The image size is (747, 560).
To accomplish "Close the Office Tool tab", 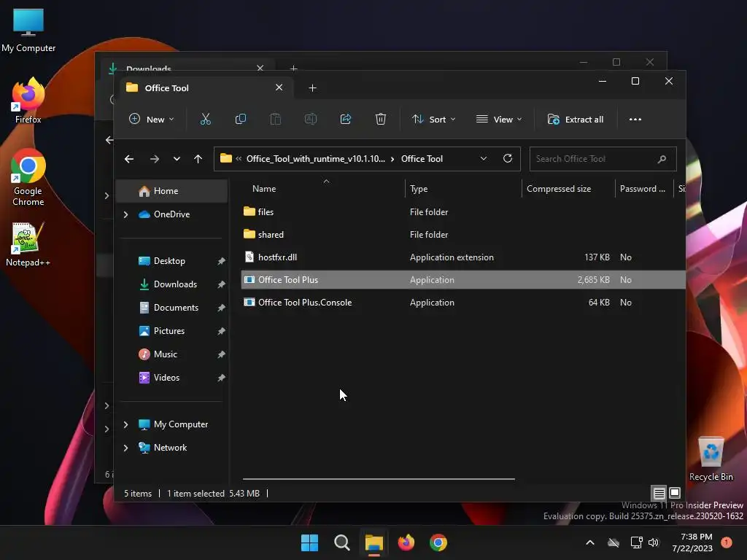I will pos(279,87).
